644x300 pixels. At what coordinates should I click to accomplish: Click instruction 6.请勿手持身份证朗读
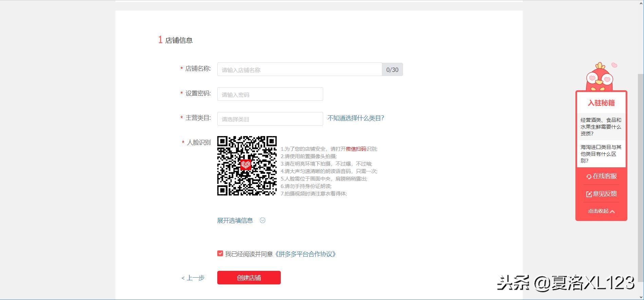point(306,186)
